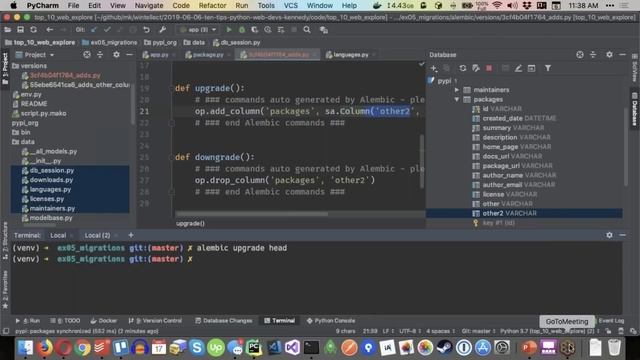Click the Project panel locate target icon
The width and height of the screenshot is (640, 360).
coord(87,54)
